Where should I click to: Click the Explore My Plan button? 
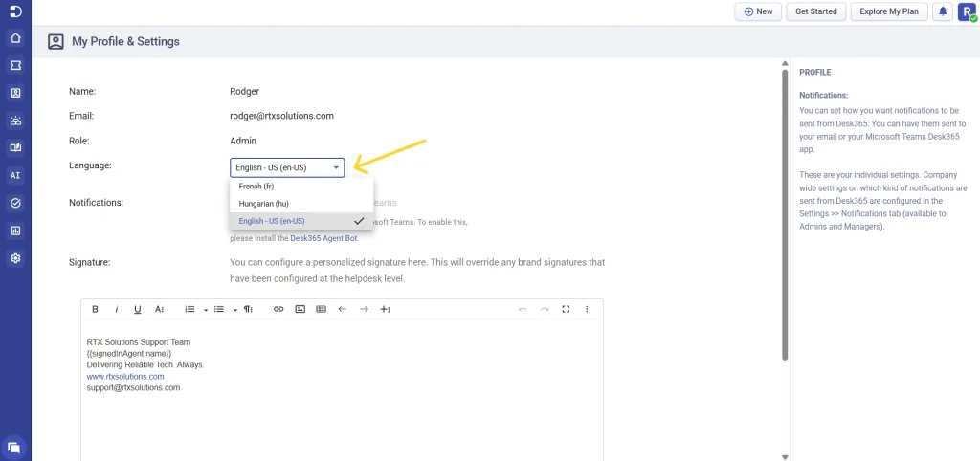pos(889,11)
